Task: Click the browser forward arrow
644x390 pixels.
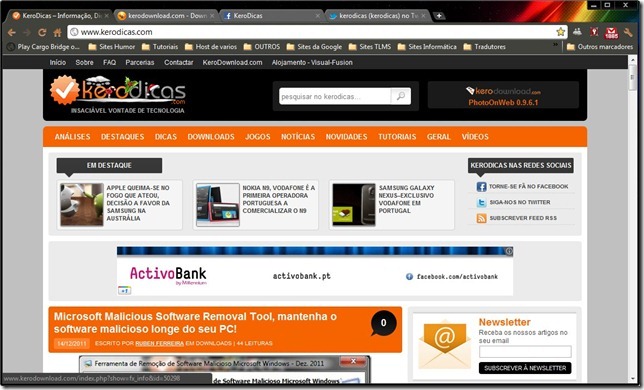Action: click(27, 32)
